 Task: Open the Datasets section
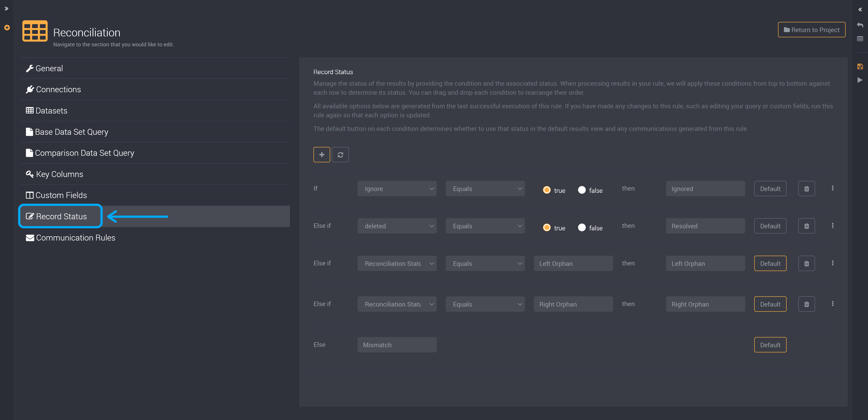(x=155, y=111)
